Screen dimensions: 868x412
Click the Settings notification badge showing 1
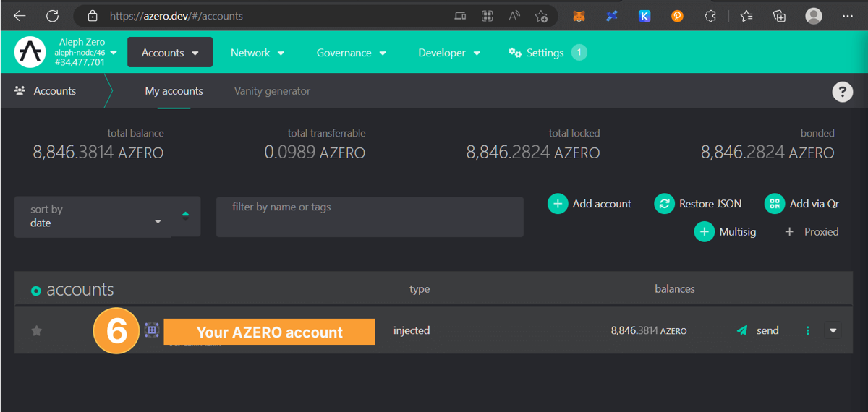coord(579,52)
